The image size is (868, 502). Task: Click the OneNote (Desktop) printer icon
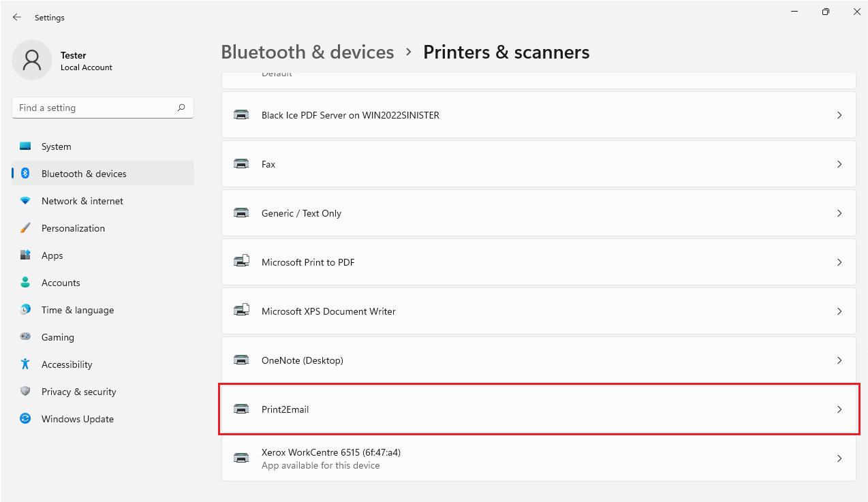(x=241, y=360)
